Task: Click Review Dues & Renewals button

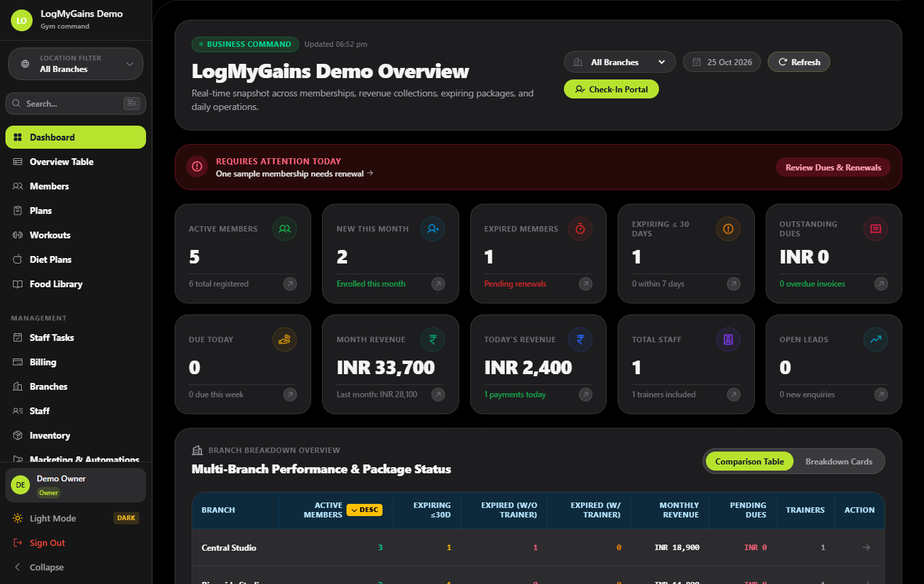Action: tap(833, 167)
